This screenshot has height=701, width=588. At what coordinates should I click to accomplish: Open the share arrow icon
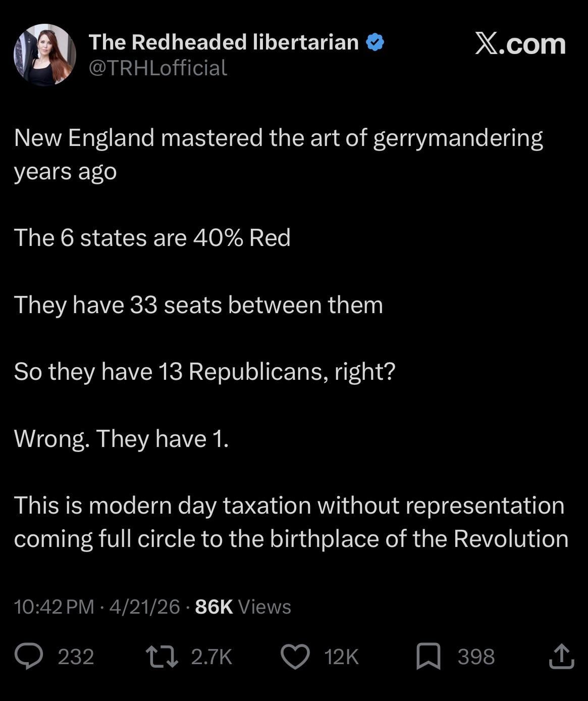tap(561, 657)
